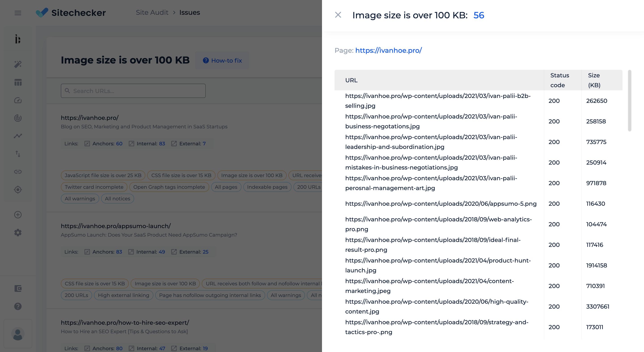Click the mistakes-in-business-negotiations.jpg URL

[431, 162]
